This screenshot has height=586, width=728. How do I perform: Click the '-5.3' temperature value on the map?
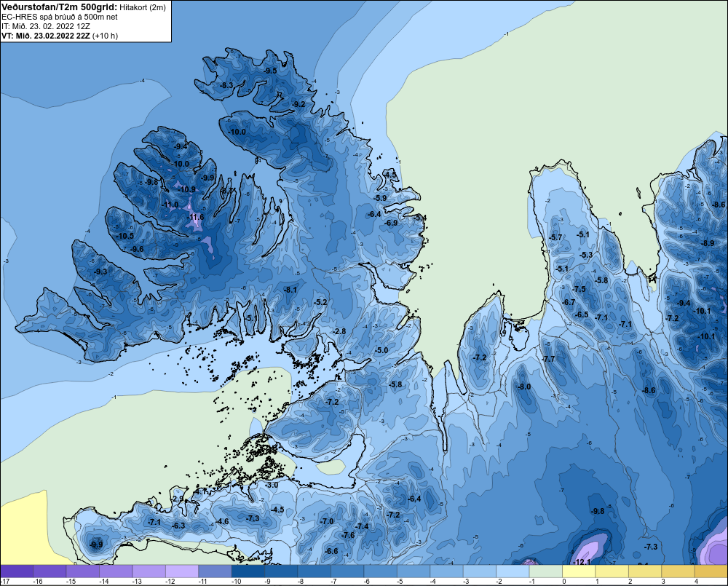point(586,255)
